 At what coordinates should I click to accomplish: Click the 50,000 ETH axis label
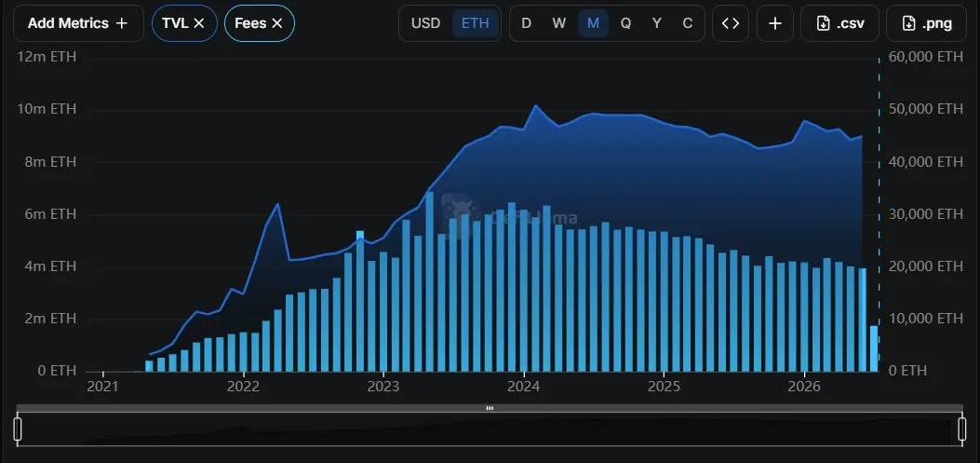click(x=926, y=109)
